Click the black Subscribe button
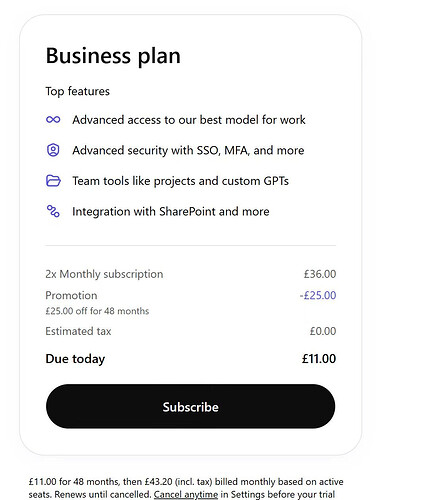Screen dimensions: 428x500 point(190,406)
